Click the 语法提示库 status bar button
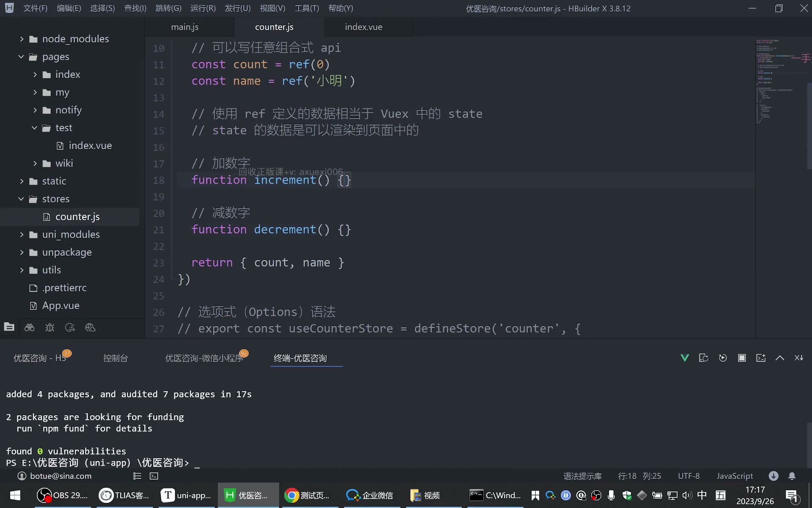The width and height of the screenshot is (812, 508). (x=582, y=476)
